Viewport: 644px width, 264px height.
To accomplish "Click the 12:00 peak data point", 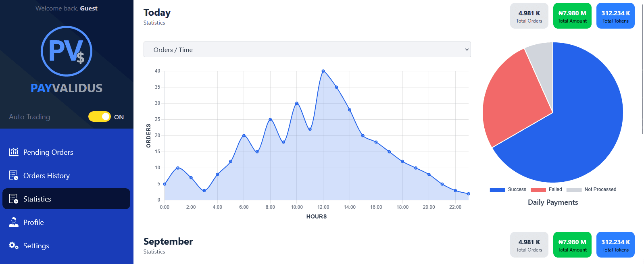I will click(x=323, y=71).
